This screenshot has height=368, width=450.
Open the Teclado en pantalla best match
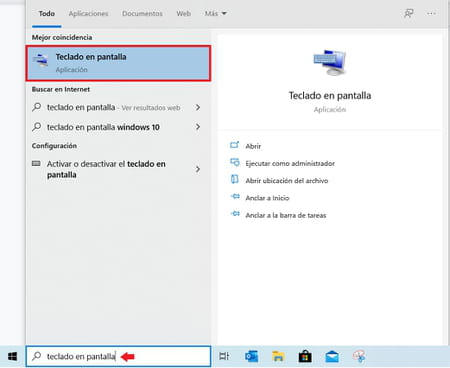click(x=118, y=63)
